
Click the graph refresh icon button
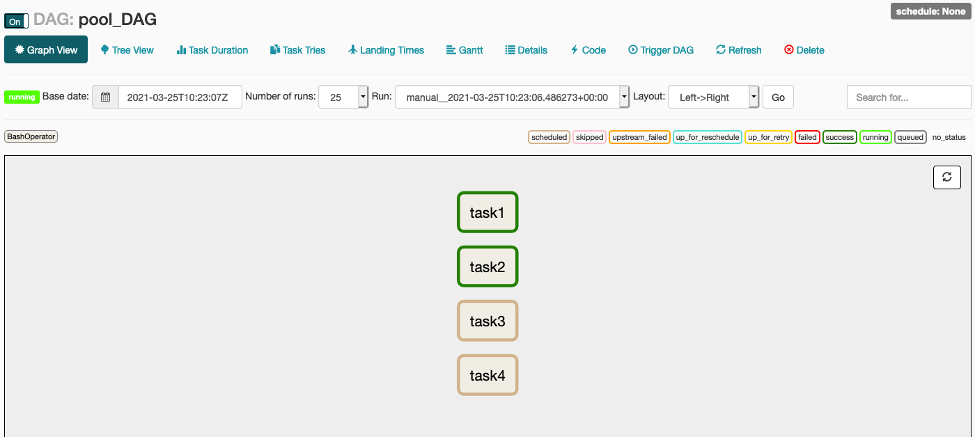pyautogui.click(x=946, y=177)
